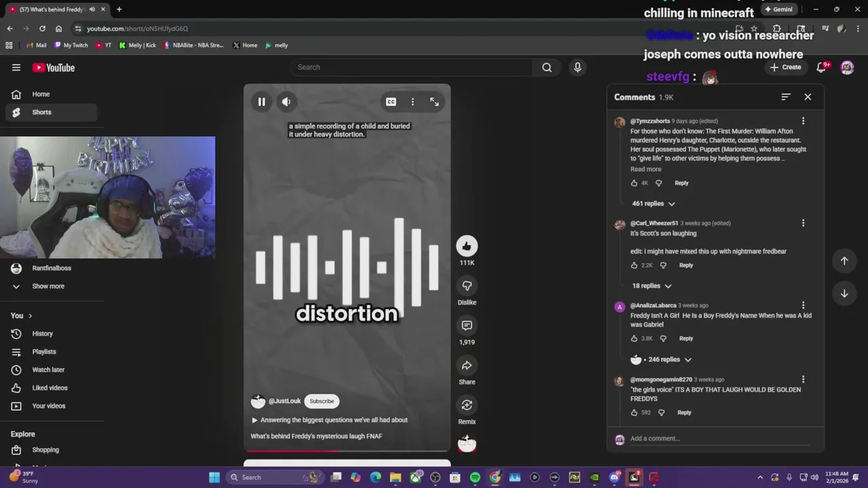Expand the 461 replies thread
868x488 pixels.
pos(654,203)
